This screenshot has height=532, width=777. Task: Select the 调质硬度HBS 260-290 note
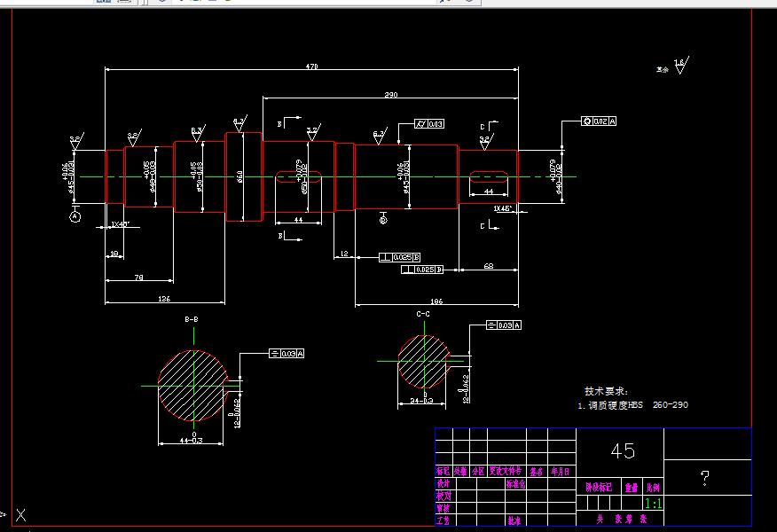[x=632, y=405]
